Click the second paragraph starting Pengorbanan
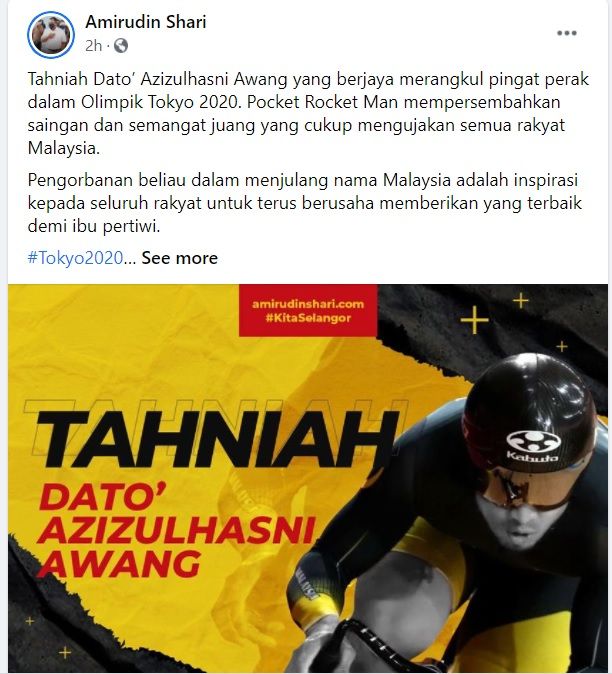The width and height of the screenshot is (612, 674). coord(305,202)
